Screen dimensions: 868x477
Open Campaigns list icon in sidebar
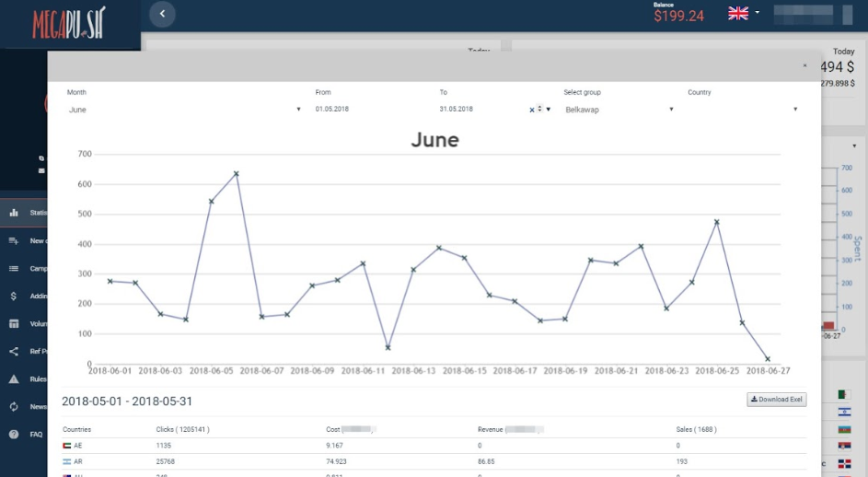click(x=14, y=269)
